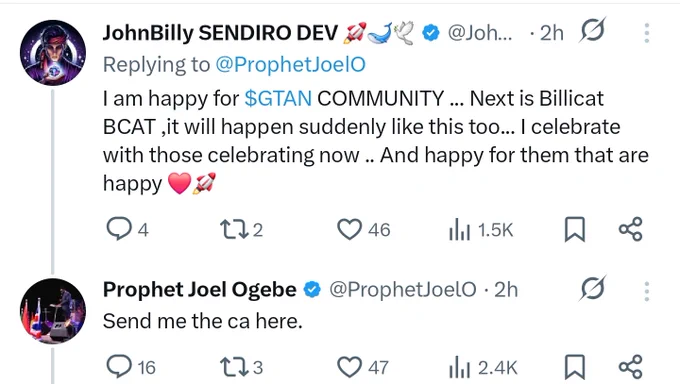Reply to Prophet Joel Ogebe's tweet
The height and width of the screenshot is (384, 680).
(x=119, y=367)
